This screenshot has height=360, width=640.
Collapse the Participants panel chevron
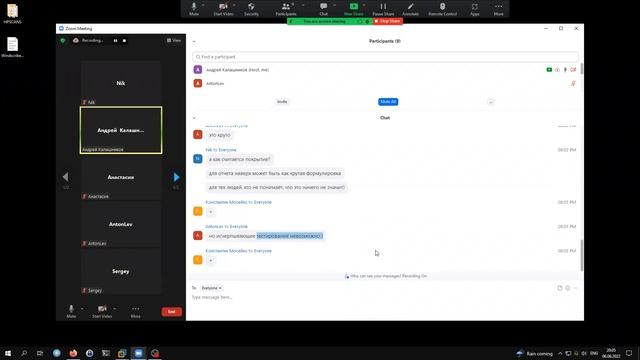(x=194, y=41)
